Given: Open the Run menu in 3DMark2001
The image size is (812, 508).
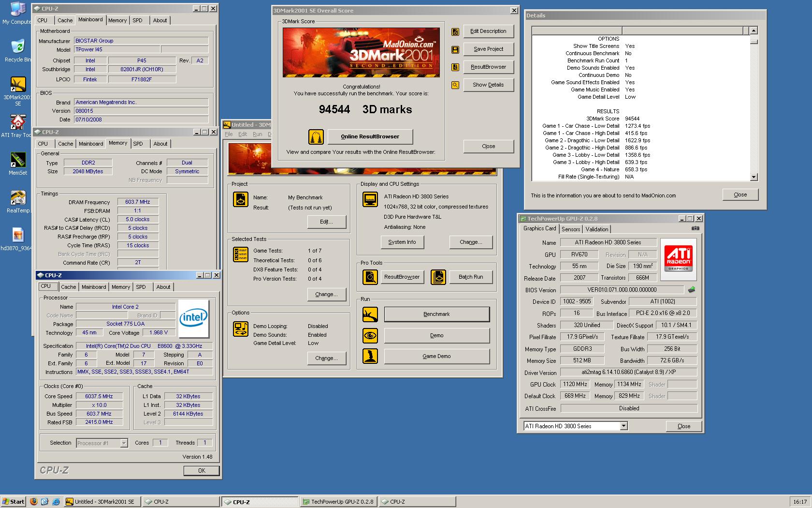Looking at the screenshot, I should click(258, 134).
